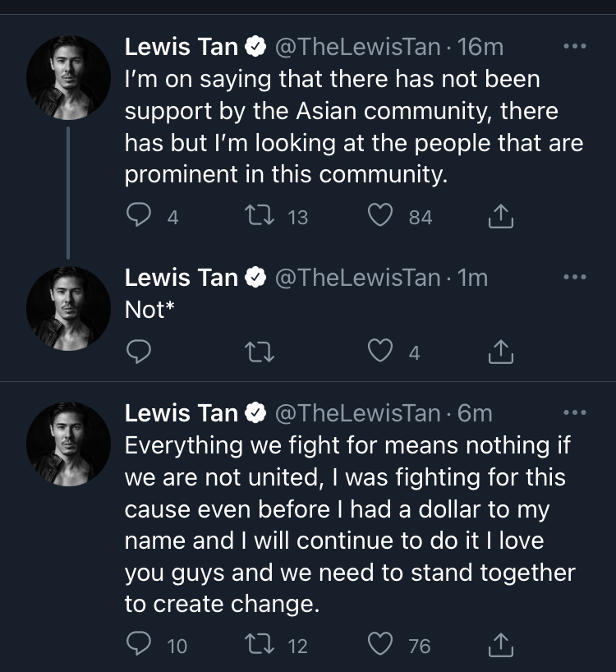The height and width of the screenshot is (672, 616).
Task: Share the "Not*" tweet
Action: (x=500, y=352)
